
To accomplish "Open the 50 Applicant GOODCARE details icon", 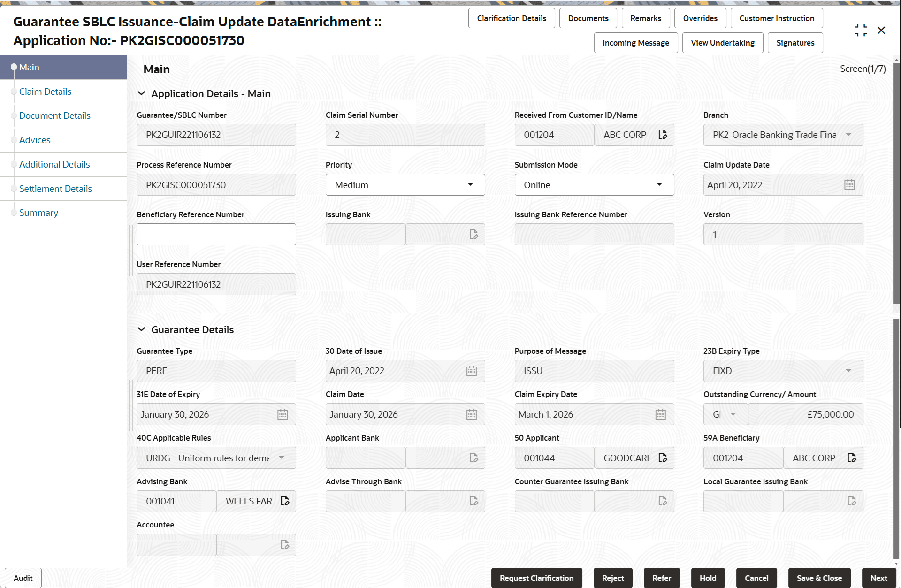I will point(663,458).
